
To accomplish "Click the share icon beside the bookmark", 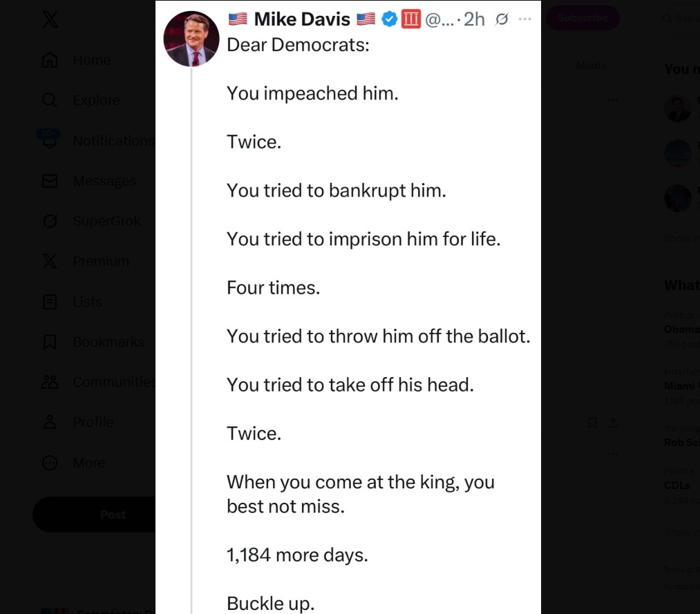I will (x=613, y=423).
